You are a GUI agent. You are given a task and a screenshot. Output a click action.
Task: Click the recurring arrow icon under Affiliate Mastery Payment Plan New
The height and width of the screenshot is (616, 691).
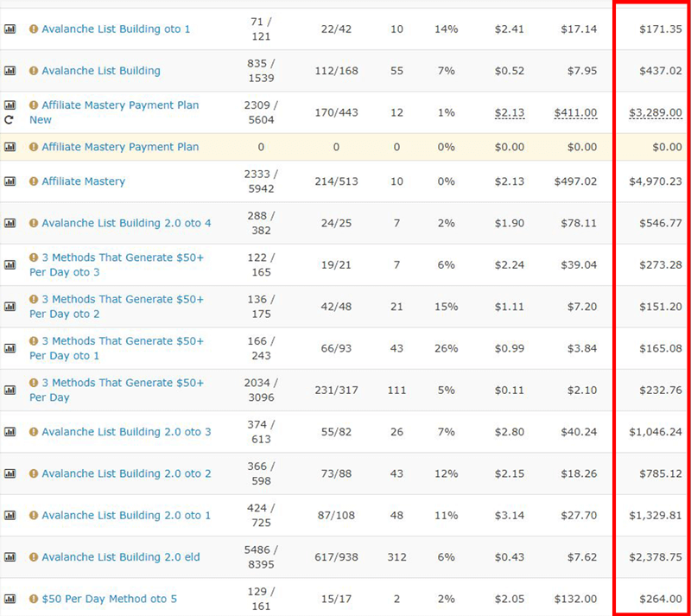point(10,119)
